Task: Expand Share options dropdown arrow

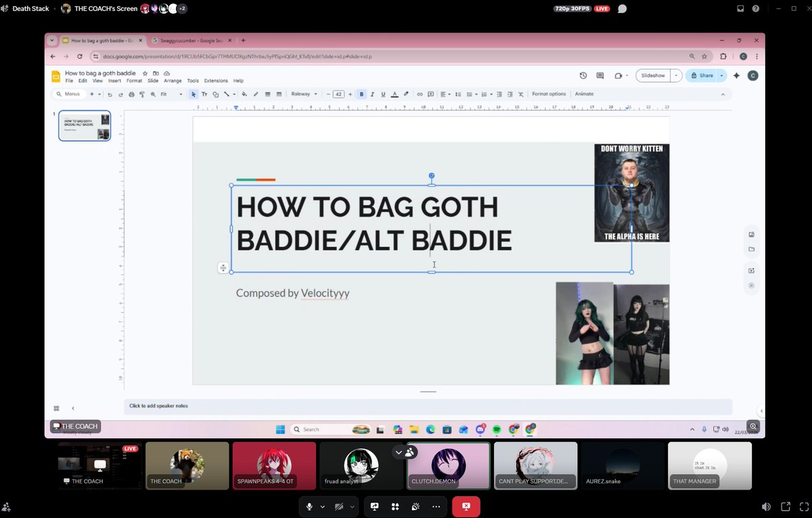Action: (x=723, y=75)
